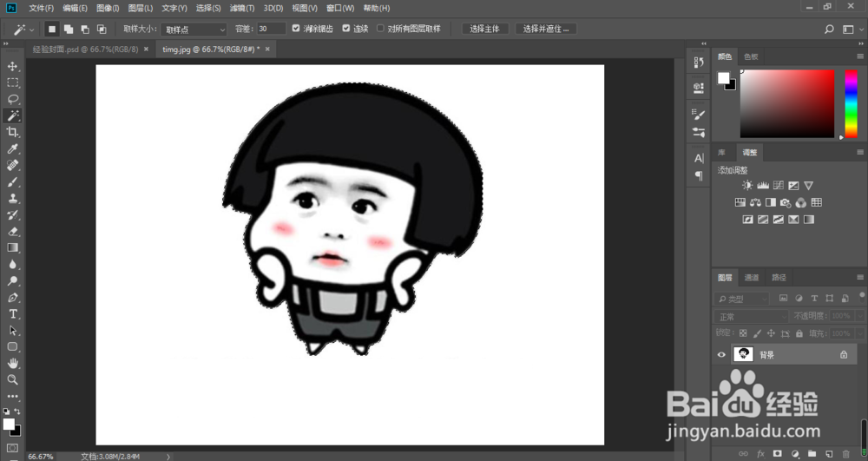Select the Path Selection tool
Screen dimensions: 868x461
pyautogui.click(x=12, y=331)
